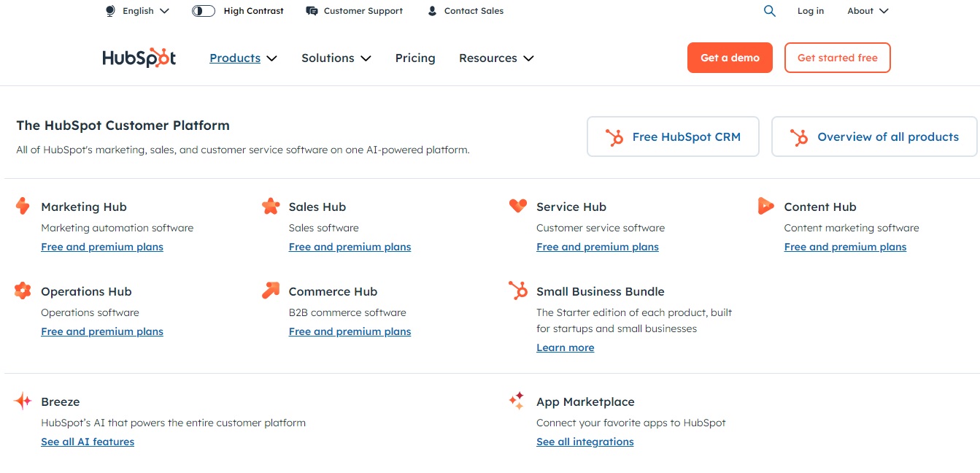The height and width of the screenshot is (473, 980).
Task: Open Sales Hub free and premium plans
Action: click(350, 247)
